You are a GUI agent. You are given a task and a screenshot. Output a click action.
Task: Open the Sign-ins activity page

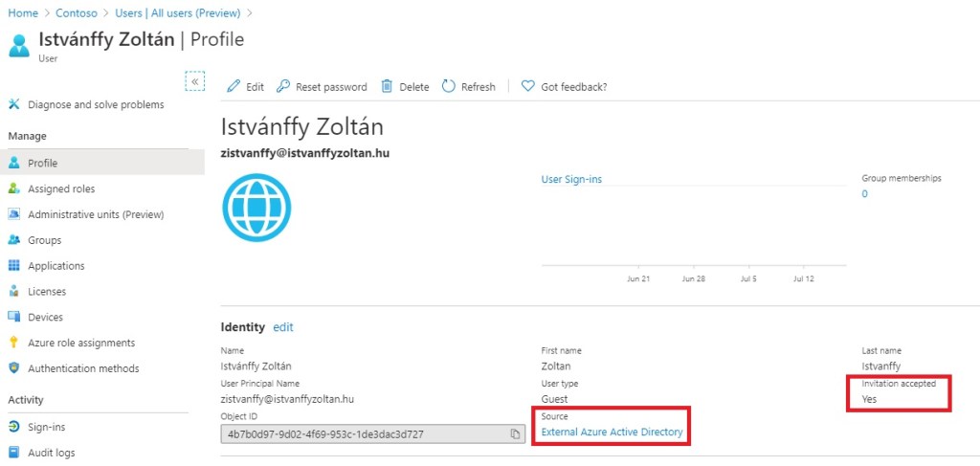[x=47, y=427]
